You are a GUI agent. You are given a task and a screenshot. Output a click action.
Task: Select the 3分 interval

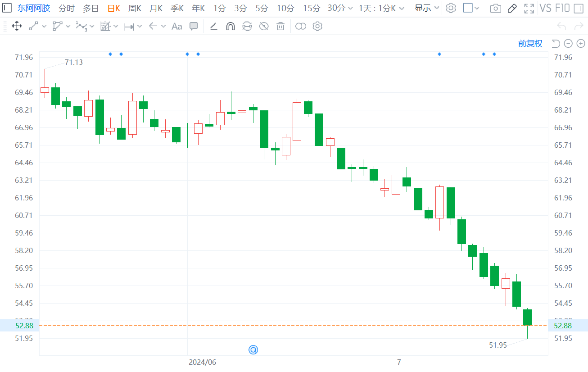[241, 8]
